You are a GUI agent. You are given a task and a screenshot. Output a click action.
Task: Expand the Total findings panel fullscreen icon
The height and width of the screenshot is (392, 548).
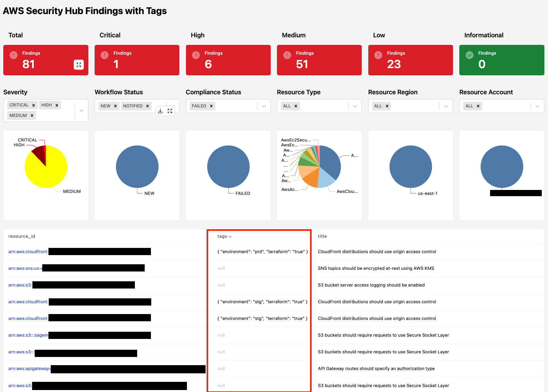79,65
